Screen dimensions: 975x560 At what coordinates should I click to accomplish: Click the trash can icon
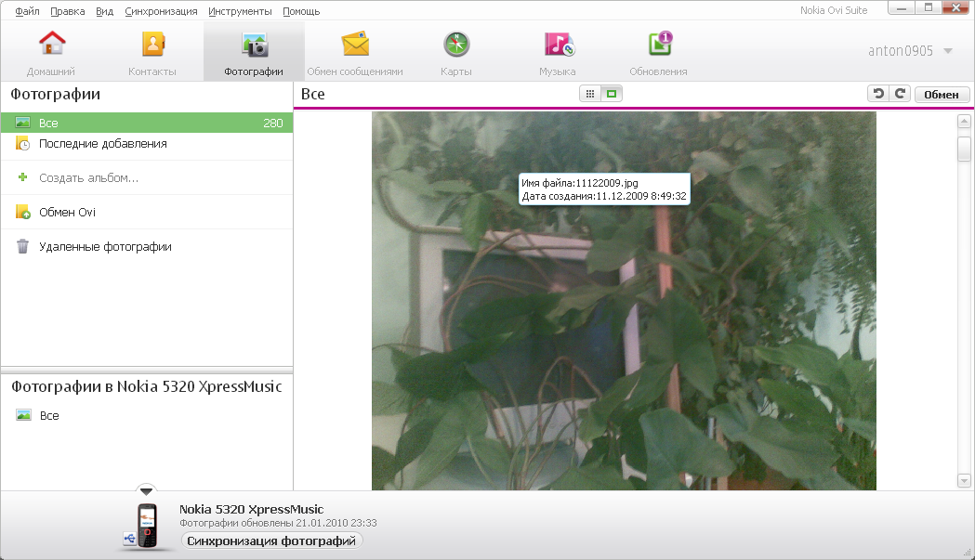22,247
